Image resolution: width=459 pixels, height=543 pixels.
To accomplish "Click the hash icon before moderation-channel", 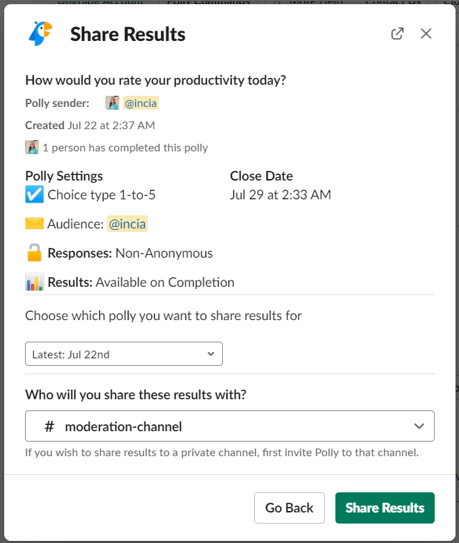I will 49,426.
